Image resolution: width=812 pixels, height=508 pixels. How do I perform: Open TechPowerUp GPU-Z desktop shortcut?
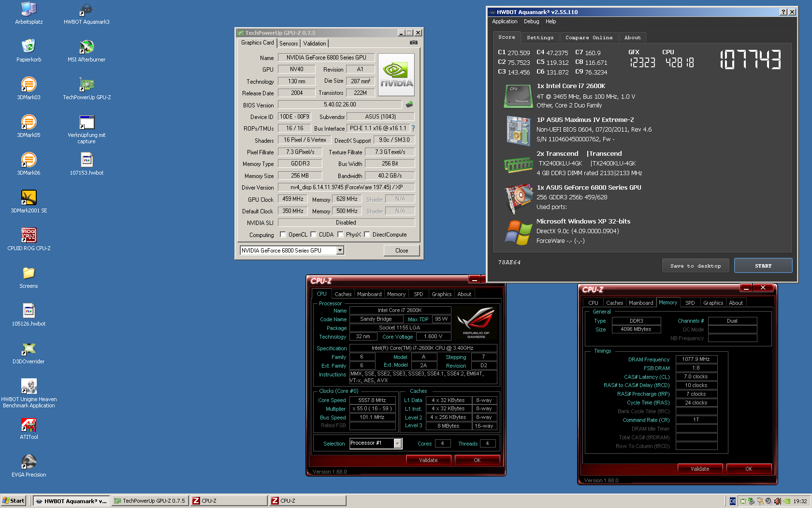(x=87, y=88)
